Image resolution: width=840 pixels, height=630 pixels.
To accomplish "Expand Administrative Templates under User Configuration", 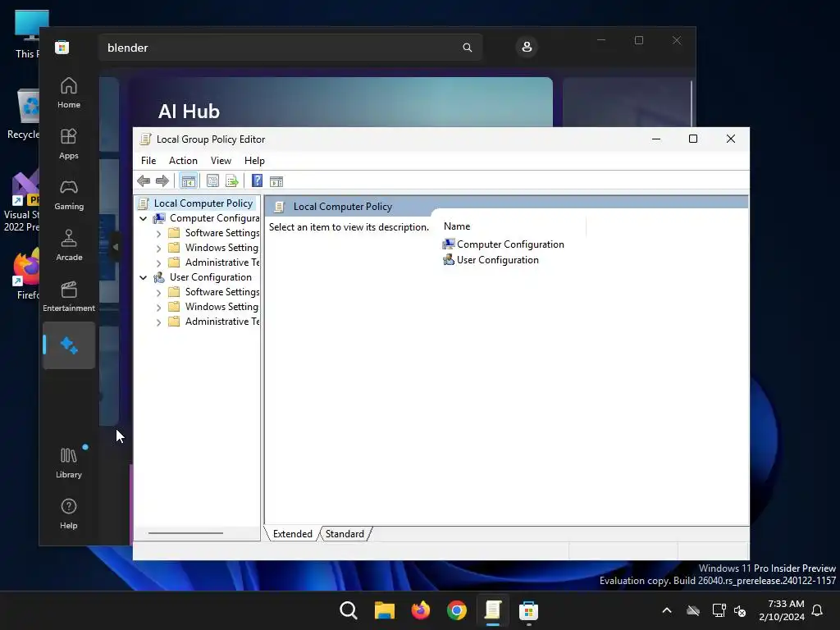I will (x=158, y=322).
